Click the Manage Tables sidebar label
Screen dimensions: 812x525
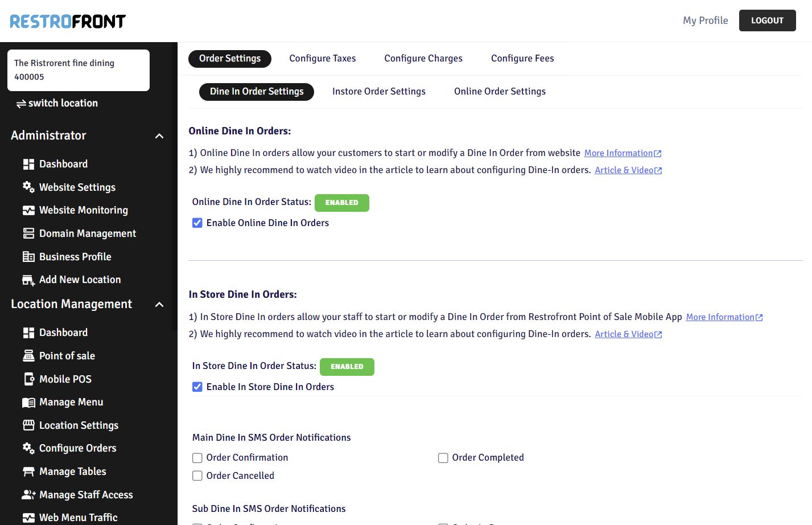(73, 471)
